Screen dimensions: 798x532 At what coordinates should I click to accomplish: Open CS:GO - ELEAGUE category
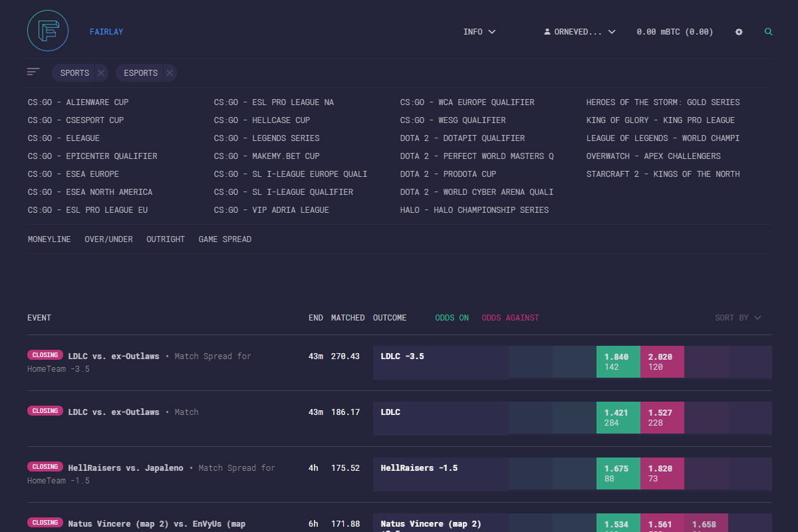64,138
